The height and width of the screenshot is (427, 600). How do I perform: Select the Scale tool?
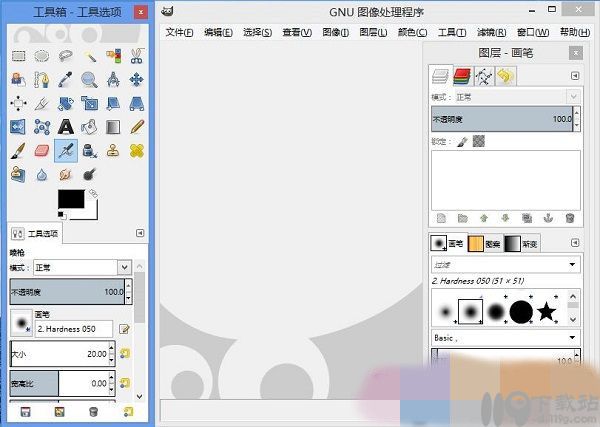pyautogui.click(x=90, y=103)
